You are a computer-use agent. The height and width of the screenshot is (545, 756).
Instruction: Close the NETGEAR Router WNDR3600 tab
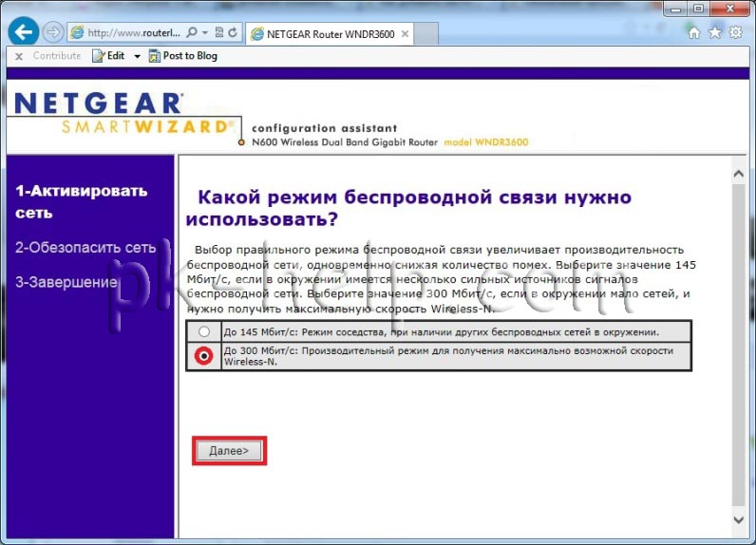pos(405,34)
